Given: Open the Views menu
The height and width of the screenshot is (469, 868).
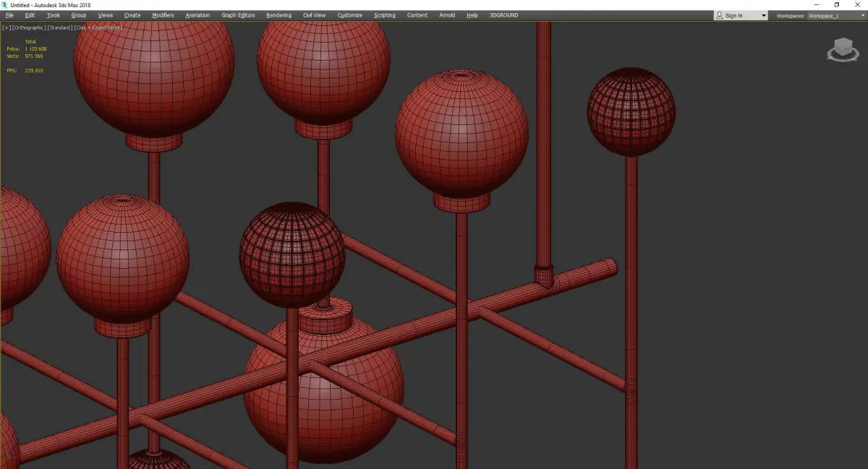Looking at the screenshot, I should pyautogui.click(x=106, y=15).
